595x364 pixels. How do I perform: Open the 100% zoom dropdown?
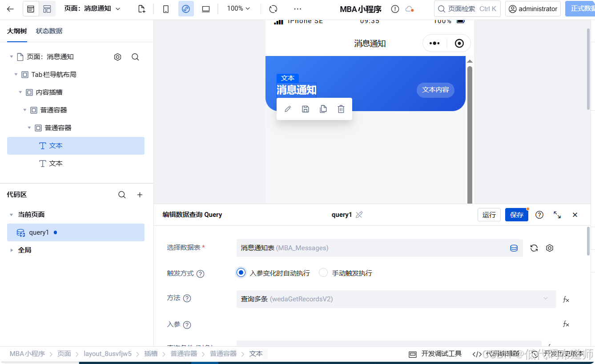point(238,8)
